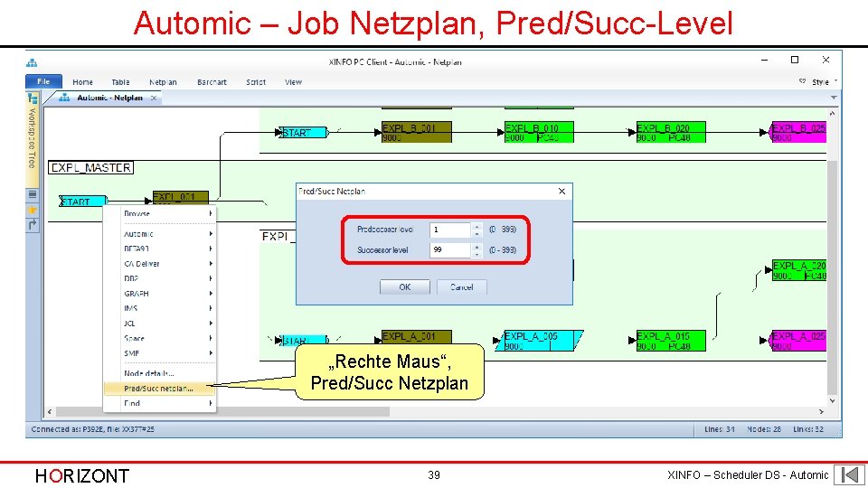Switch to the Barchart ribbon tab

pos(212,82)
